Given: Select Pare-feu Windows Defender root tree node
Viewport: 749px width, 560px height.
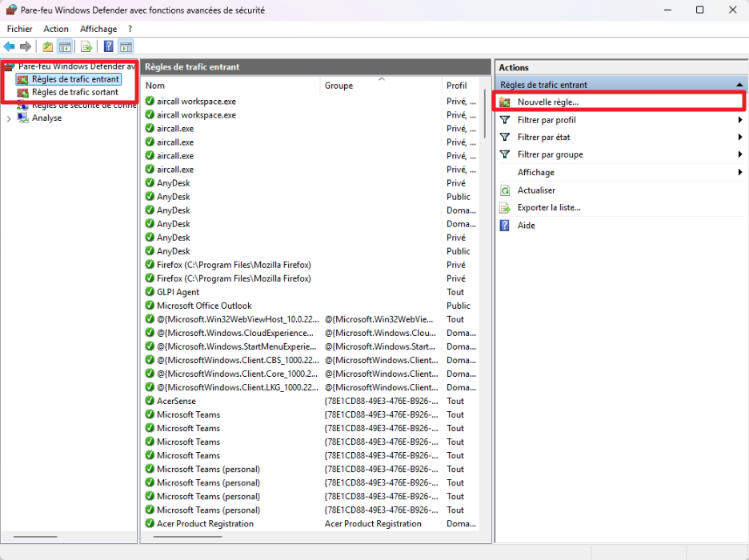Looking at the screenshot, I should coord(77,66).
